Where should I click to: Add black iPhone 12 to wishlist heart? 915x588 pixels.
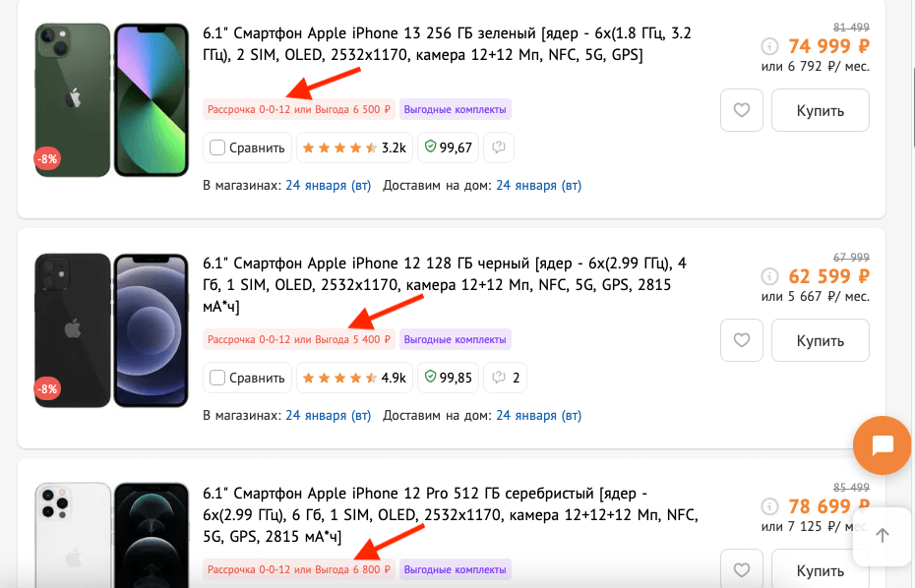(742, 340)
